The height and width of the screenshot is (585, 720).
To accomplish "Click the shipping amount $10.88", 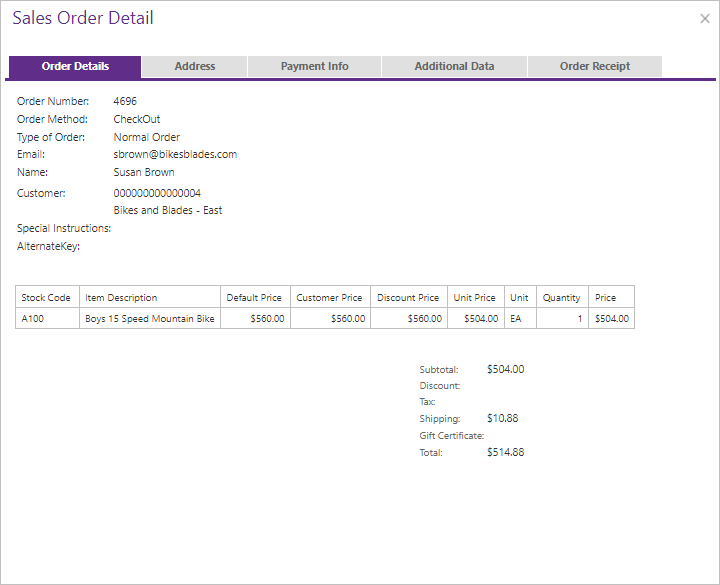I will (502, 419).
